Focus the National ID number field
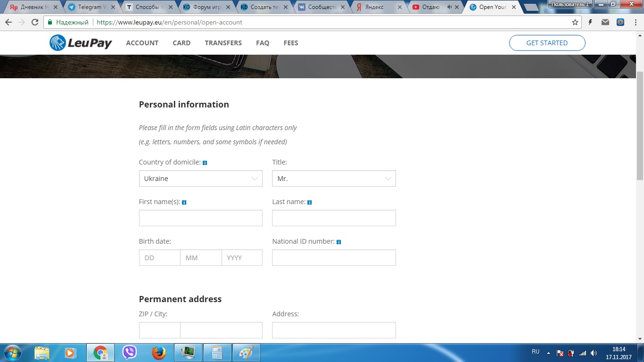Viewport: 644px width, 362px height. 334,258
